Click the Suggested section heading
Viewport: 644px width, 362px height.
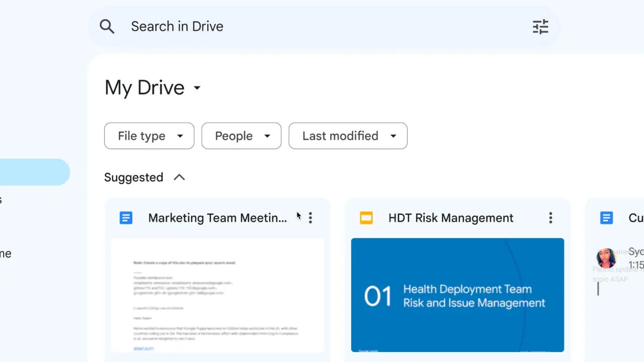(x=133, y=177)
